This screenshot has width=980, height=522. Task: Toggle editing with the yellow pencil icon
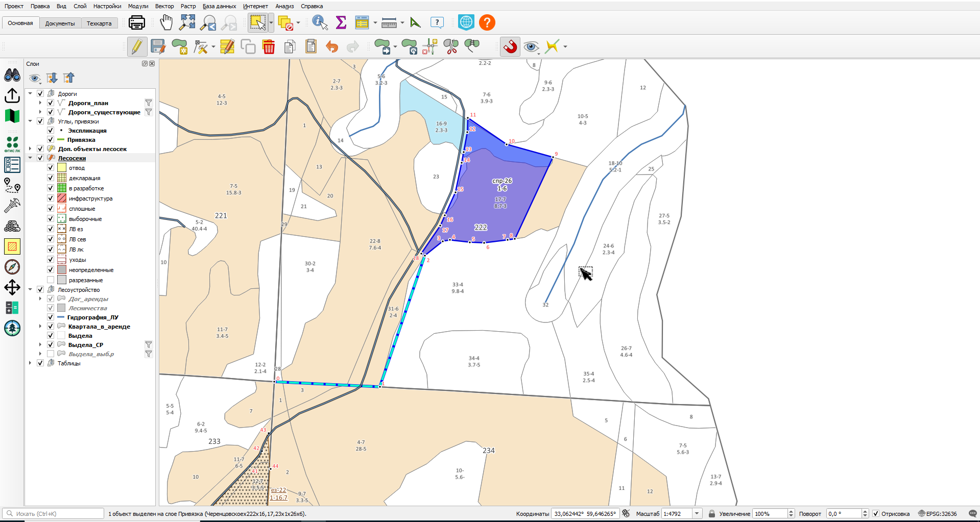tap(137, 47)
